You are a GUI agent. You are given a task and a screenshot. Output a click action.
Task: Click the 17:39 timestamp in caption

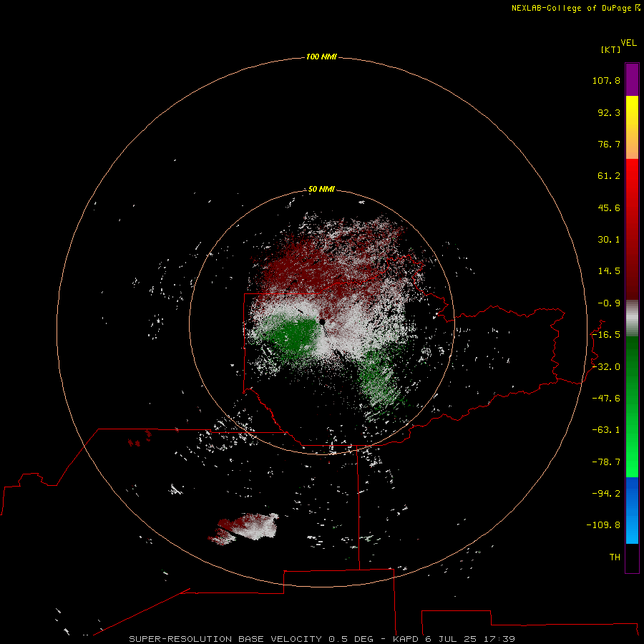tap(499, 639)
